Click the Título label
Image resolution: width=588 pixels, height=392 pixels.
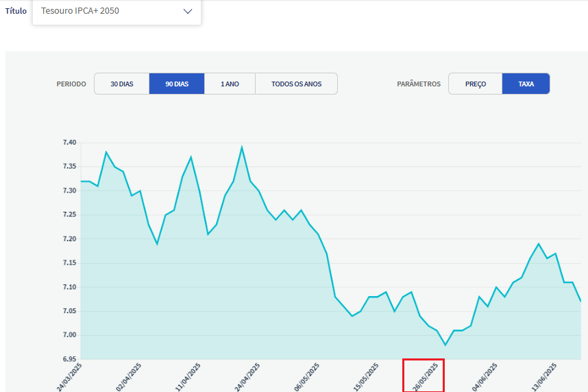point(16,11)
